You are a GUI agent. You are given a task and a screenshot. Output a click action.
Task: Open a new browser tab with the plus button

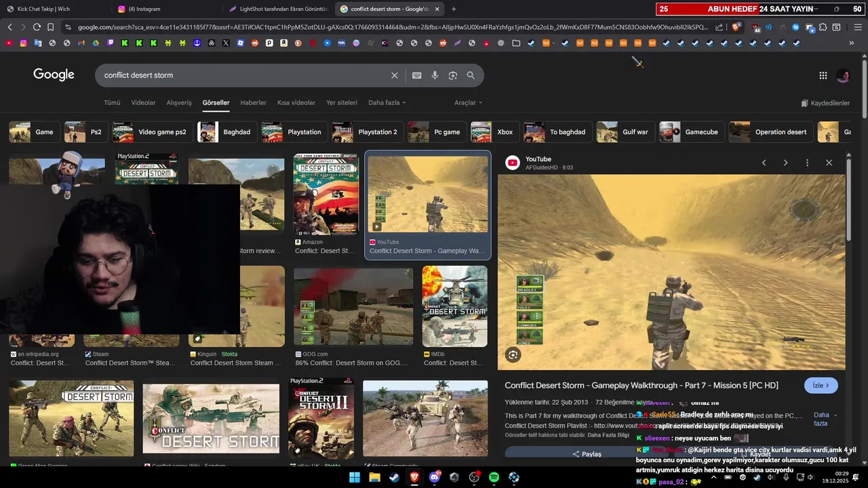454,9
